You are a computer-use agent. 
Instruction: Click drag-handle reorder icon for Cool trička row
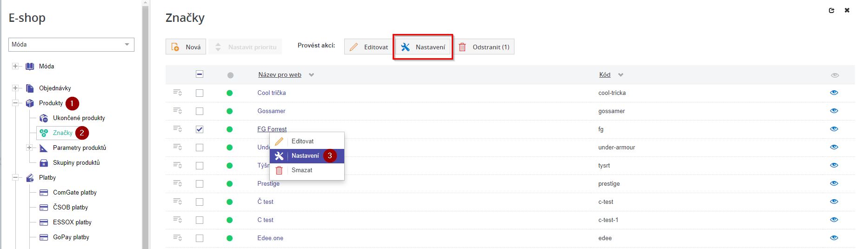[177, 93]
